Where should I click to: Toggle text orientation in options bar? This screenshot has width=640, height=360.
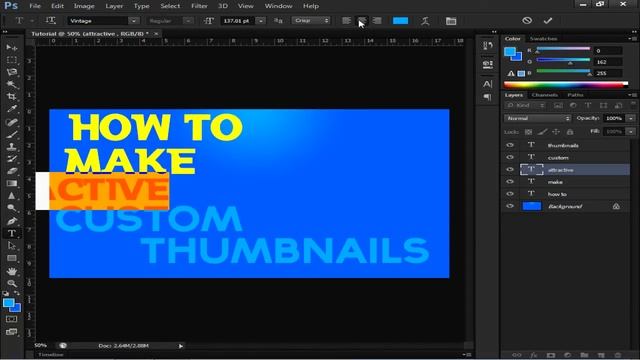click(x=51, y=20)
